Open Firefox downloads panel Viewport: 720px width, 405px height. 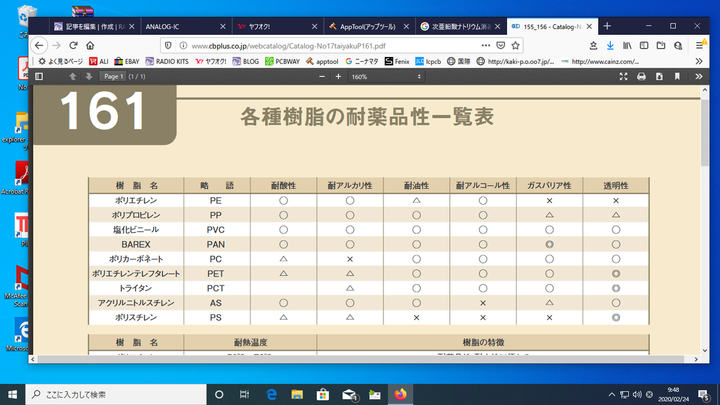609,45
